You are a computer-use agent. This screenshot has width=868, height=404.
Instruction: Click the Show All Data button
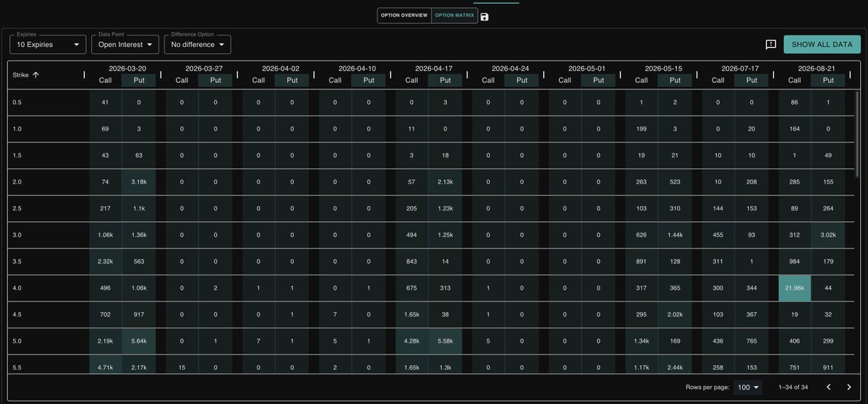tap(822, 44)
